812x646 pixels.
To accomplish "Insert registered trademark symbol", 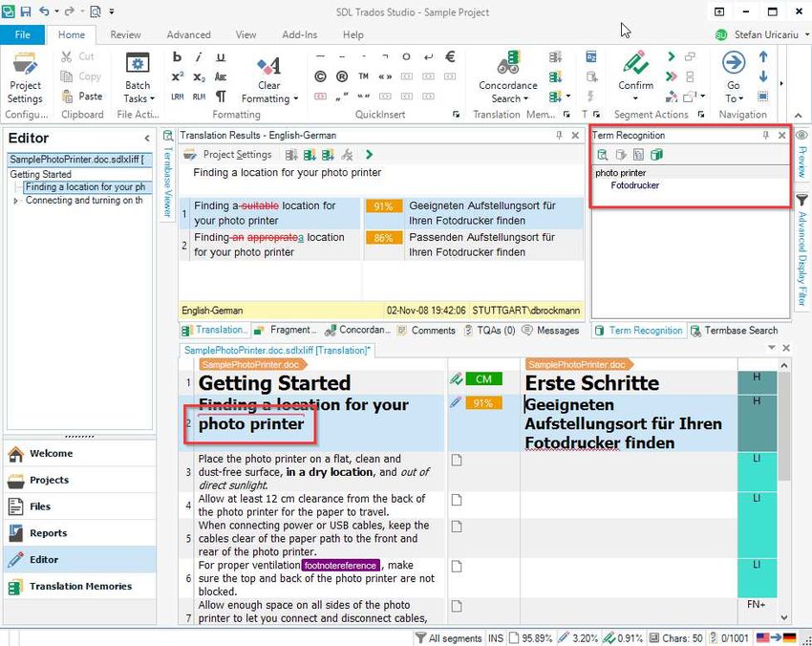I will pos(342,76).
